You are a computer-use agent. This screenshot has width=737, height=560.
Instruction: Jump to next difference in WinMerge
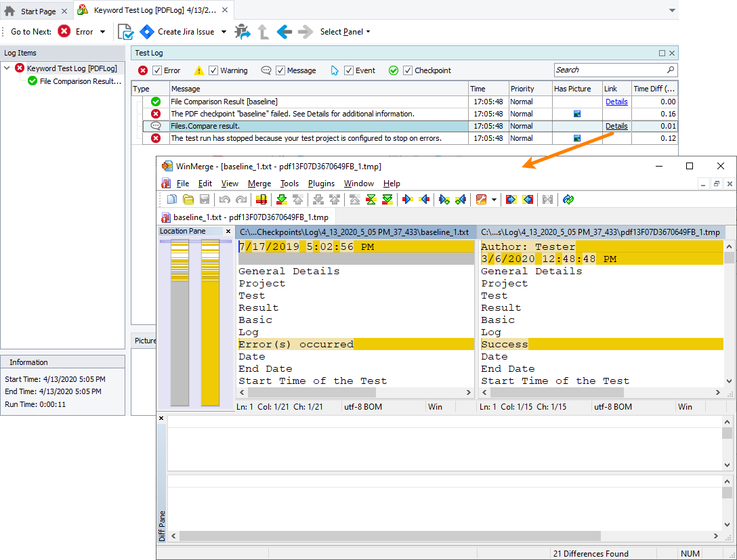pos(282,199)
